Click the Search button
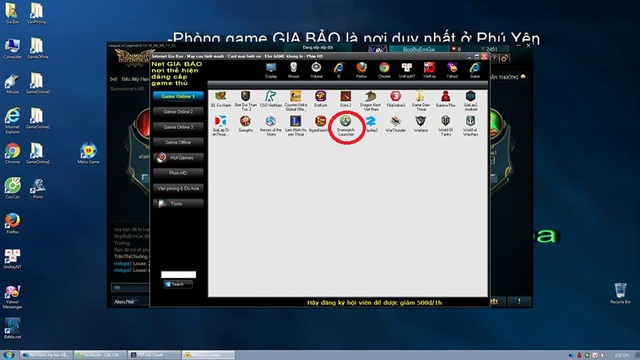Image resolution: width=640 pixels, height=360 pixels. [178, 284]
